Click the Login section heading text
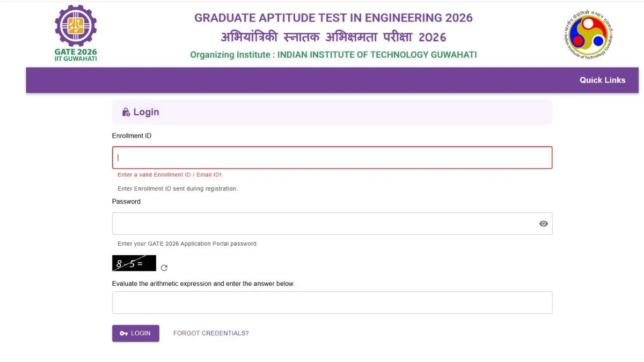Screen dimensions: 644x362 [146, 112]
